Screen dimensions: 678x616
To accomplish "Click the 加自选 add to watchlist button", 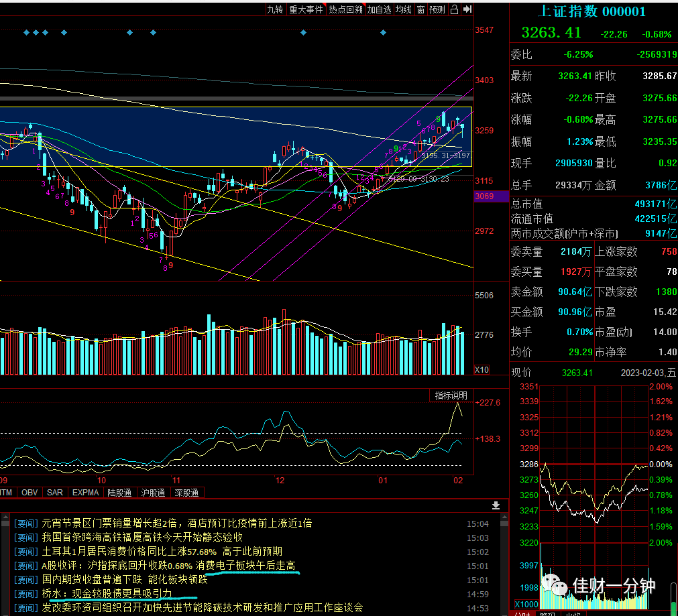I will coord(379,9).
